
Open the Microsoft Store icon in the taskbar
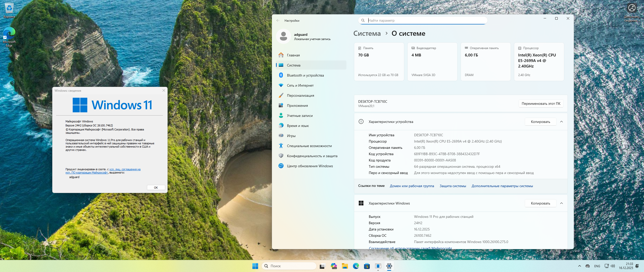pos(367,266)
